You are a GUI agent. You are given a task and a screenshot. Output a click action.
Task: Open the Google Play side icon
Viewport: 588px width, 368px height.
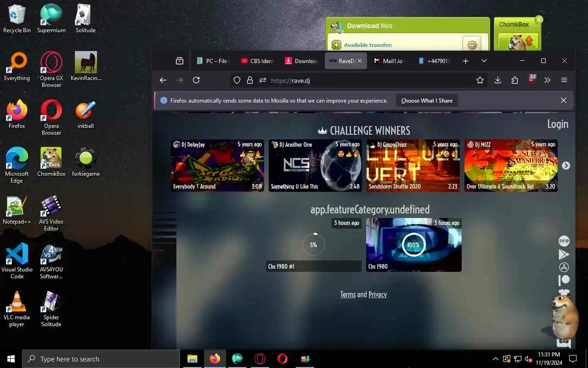point(564,254)
